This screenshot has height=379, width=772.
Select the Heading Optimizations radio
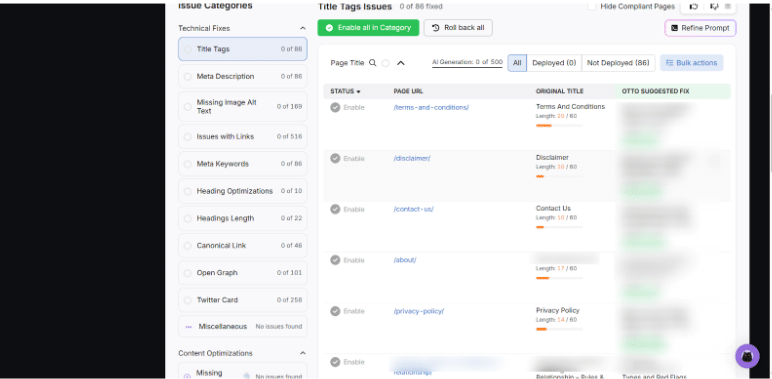tap(188, 191)
